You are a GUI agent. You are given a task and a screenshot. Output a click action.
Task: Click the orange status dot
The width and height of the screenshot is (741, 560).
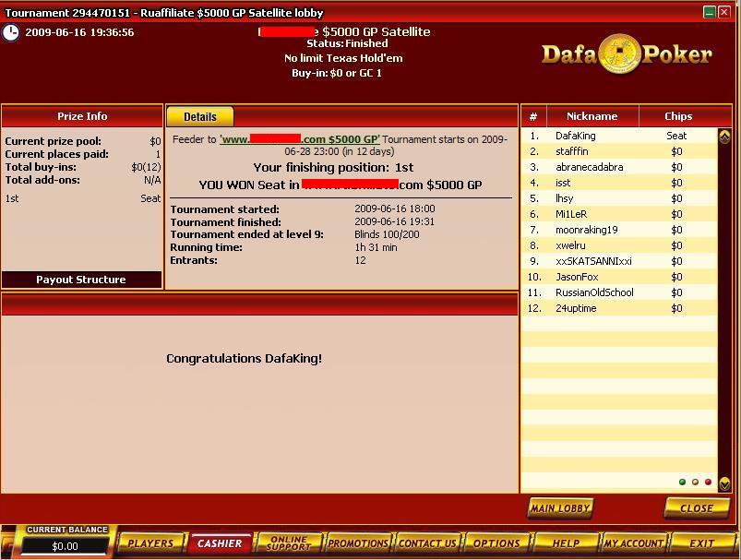coord(695,482)
